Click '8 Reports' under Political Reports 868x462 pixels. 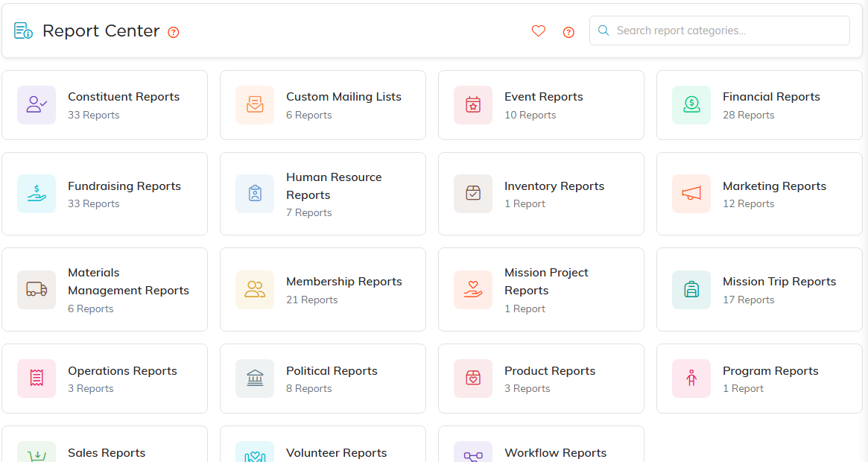(309, 389)
